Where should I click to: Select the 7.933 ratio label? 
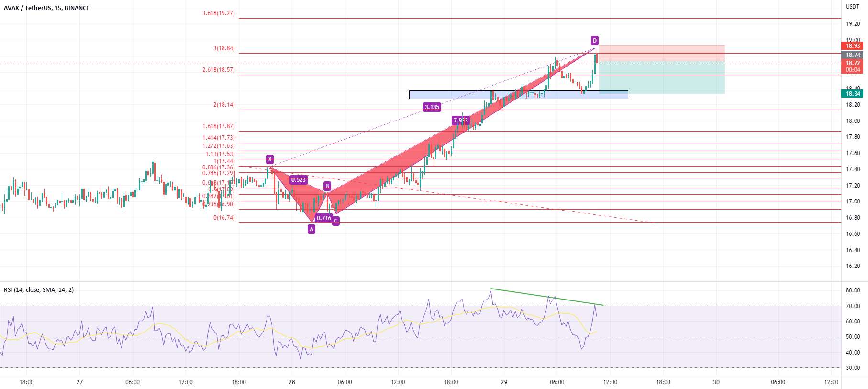coord(460,121)
